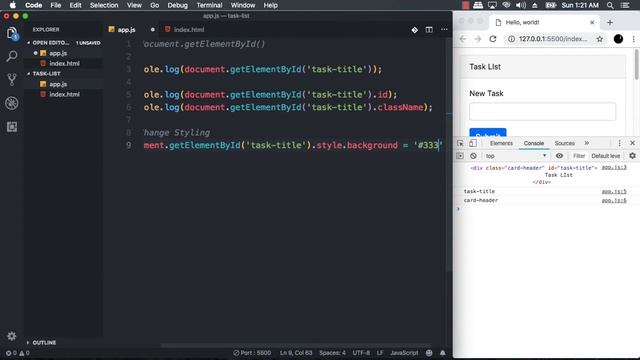Open the app.js:6 source link in console

tap(614, 200)
